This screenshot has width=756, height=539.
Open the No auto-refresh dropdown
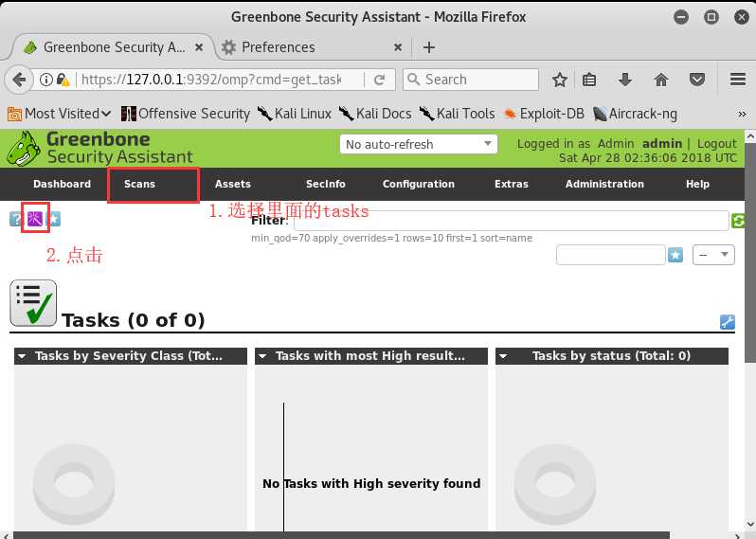[x=418, y=144]
